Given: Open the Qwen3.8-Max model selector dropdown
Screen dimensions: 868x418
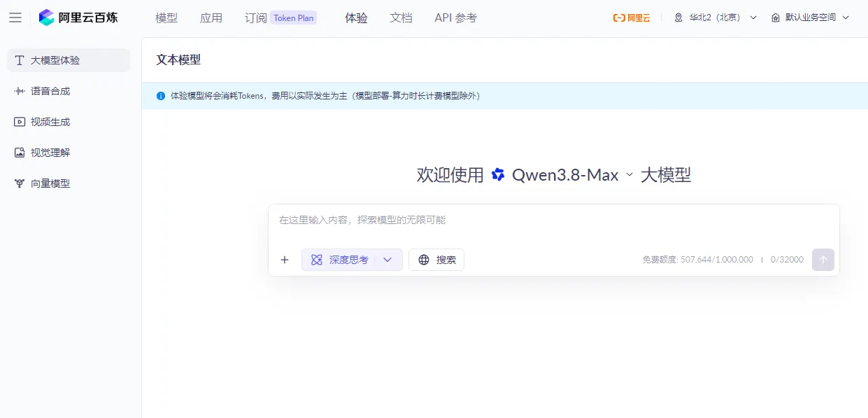Looking at the screenshot, I should coord(573,175).
